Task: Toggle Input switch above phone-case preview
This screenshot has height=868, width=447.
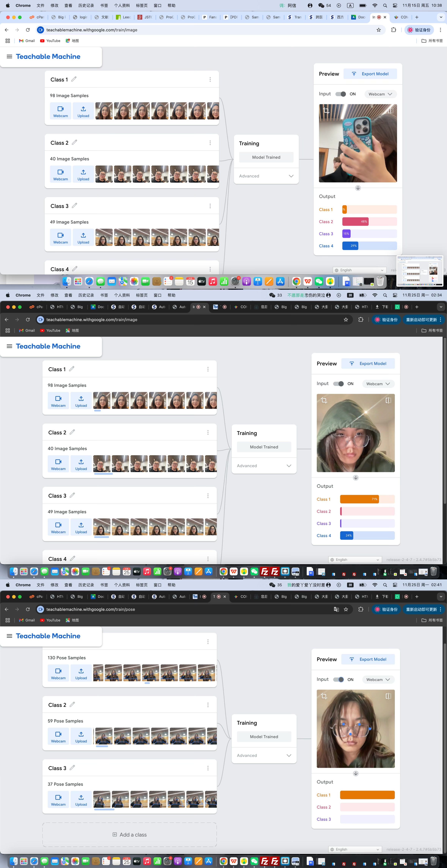Action: [341, 94]
